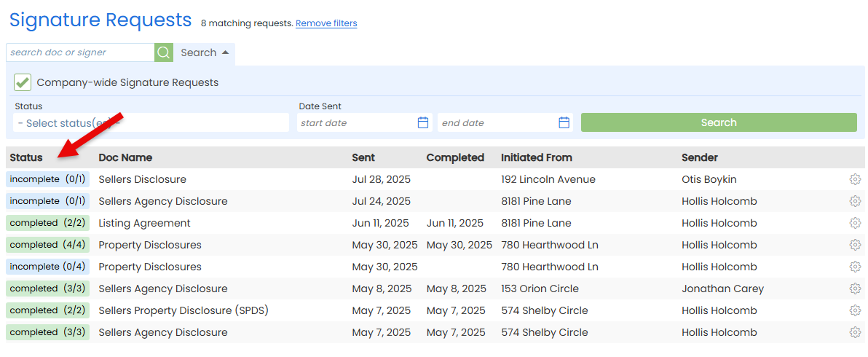Open gear menu for incomplete (0/4) Property Disclosures

(x=855, y=267)
